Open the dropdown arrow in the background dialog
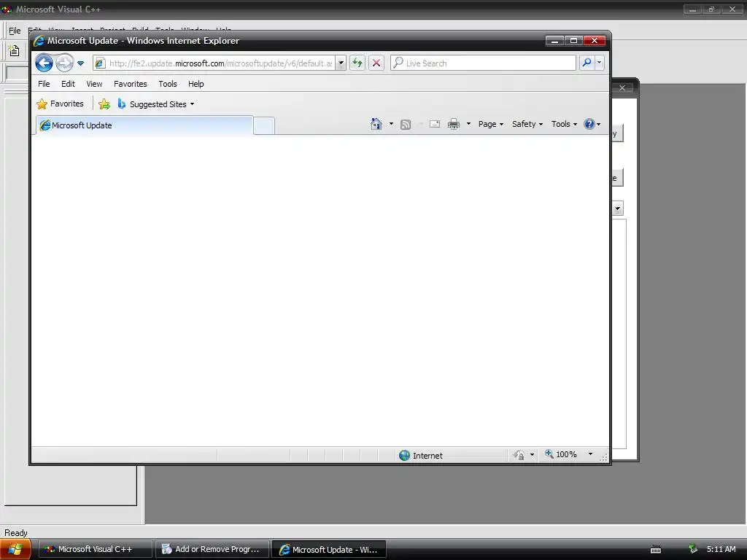This screenshot has height=560, width=747. (x=617, y=208)
